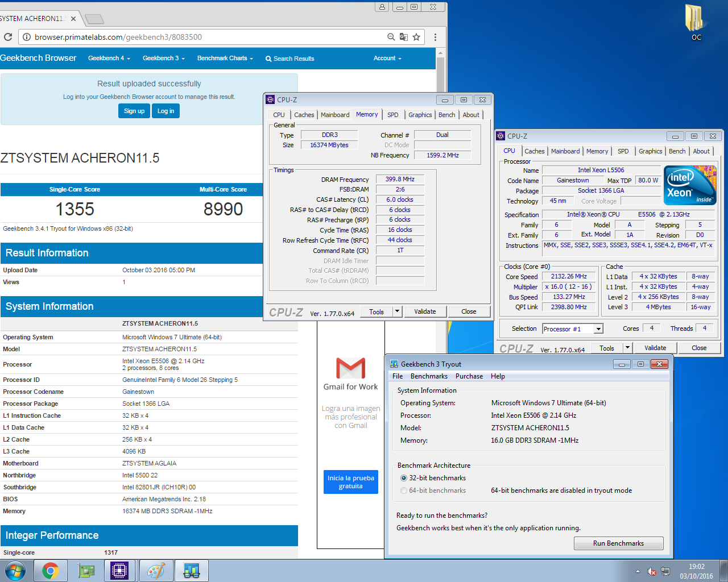Click Inicia la prueba gratuita button
This screenshot has height=582, width=728.
[351, 482]
